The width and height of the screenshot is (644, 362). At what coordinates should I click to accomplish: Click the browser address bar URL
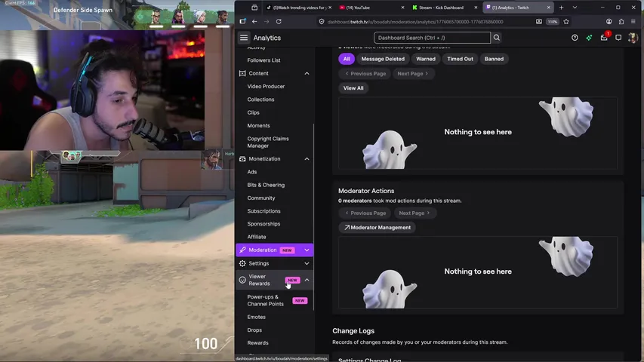pyautogui.click(x=414, y=22)
